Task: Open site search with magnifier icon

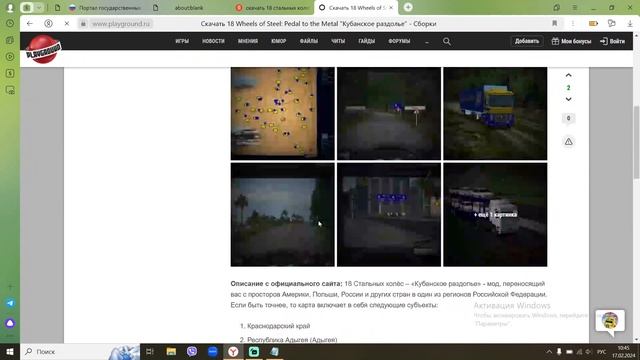Action: pyautogui.click(x=447, y=41)
